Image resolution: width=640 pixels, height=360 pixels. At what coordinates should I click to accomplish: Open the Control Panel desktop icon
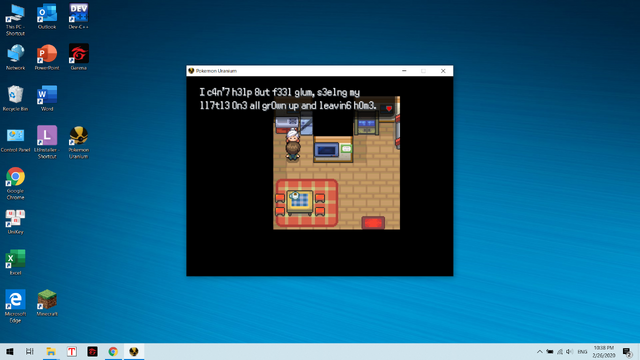[15, 139]
